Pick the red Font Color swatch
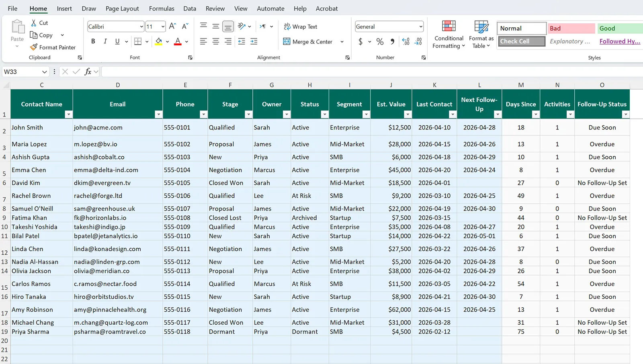The image size is (643, 364). [178, 43]
